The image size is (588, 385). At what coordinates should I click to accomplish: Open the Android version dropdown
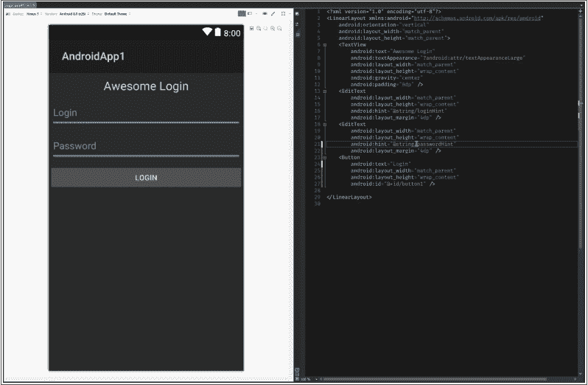74,14
